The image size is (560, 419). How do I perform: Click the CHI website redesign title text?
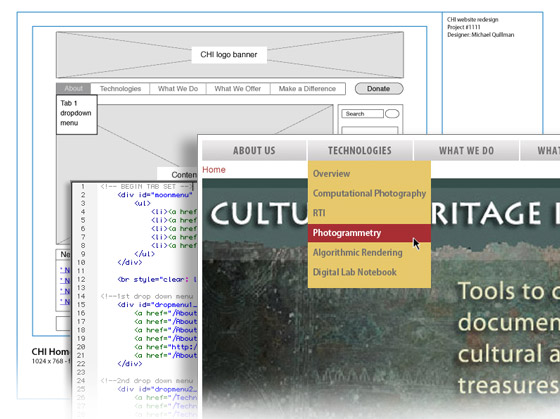[x=472, y=20]
